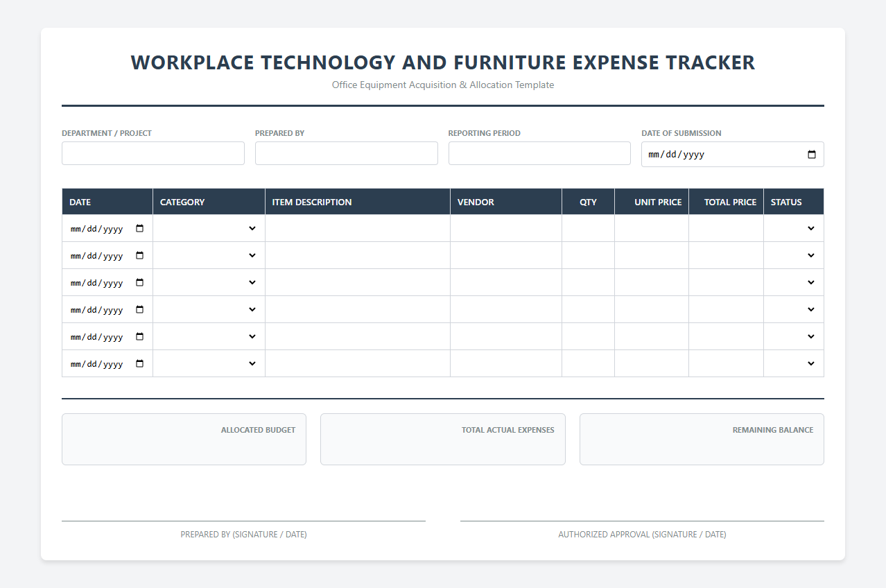Click the TOTAL PRICE column header
The image size is (886, 588).
(726, 202)
